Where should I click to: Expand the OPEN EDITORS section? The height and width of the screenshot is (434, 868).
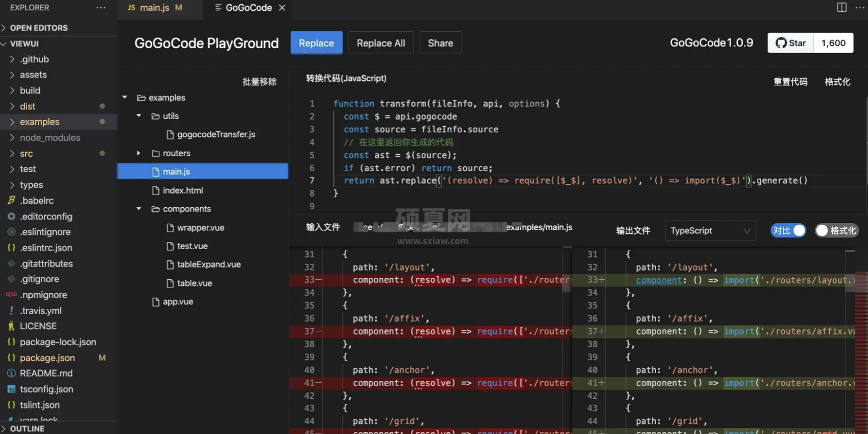[59, 28]
